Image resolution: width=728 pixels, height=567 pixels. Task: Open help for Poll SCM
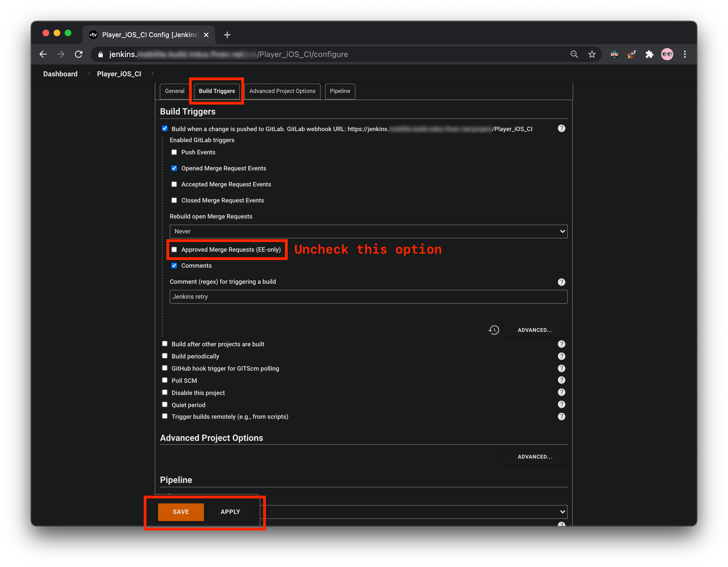pyautogui.click(x=561, y=380)
